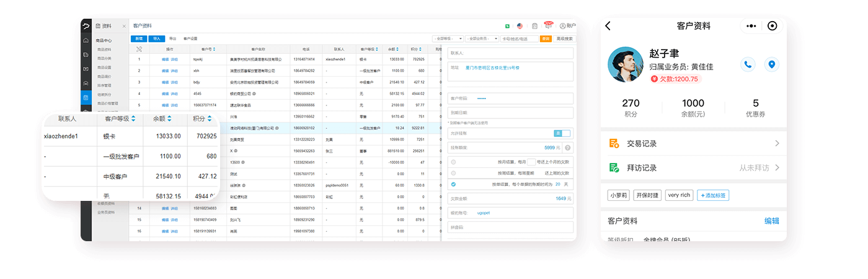Click the 编辑 link in 客户资料 section
Viewport: 868px width, 279px height.
click(771, 221)
